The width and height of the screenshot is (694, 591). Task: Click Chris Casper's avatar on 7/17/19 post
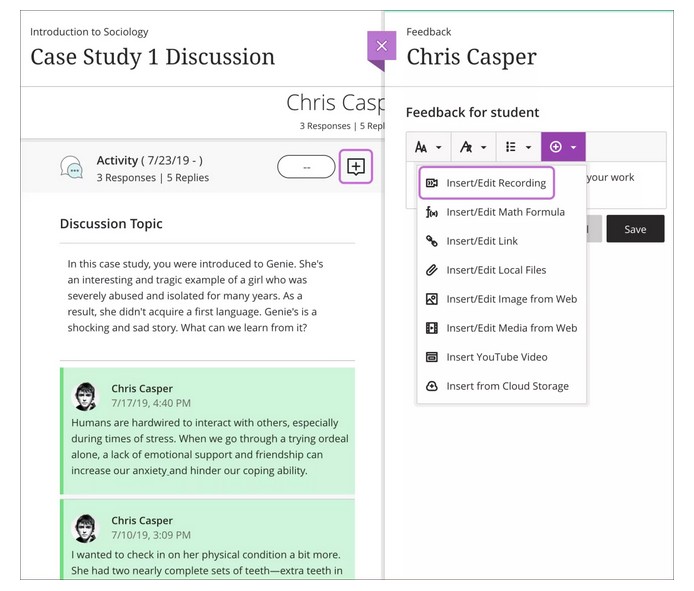[87, 396]
